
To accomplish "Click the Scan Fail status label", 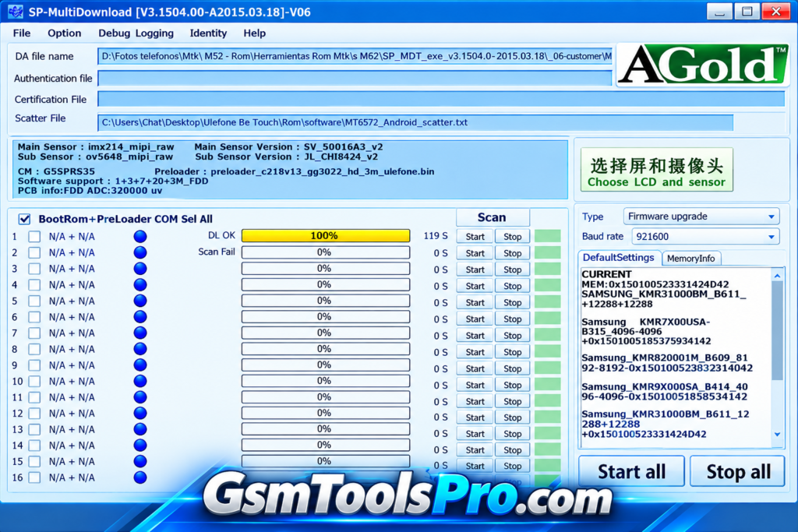I will click(217, 252).
